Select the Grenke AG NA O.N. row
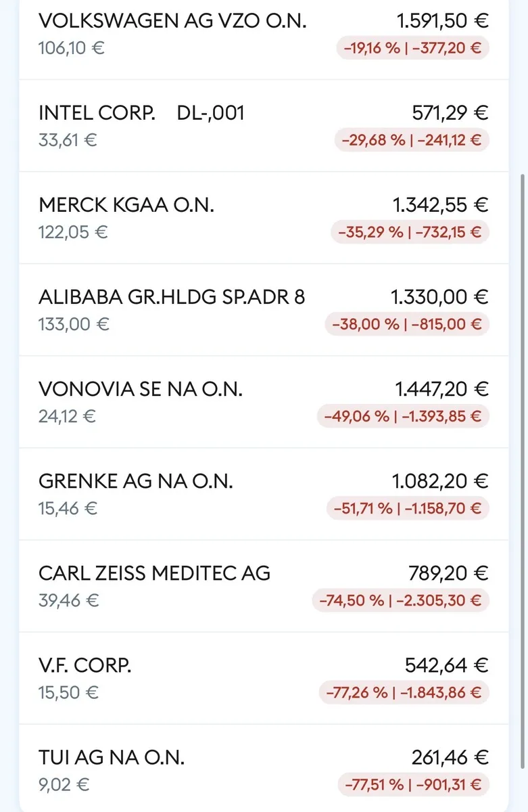 tap(136, 481)
